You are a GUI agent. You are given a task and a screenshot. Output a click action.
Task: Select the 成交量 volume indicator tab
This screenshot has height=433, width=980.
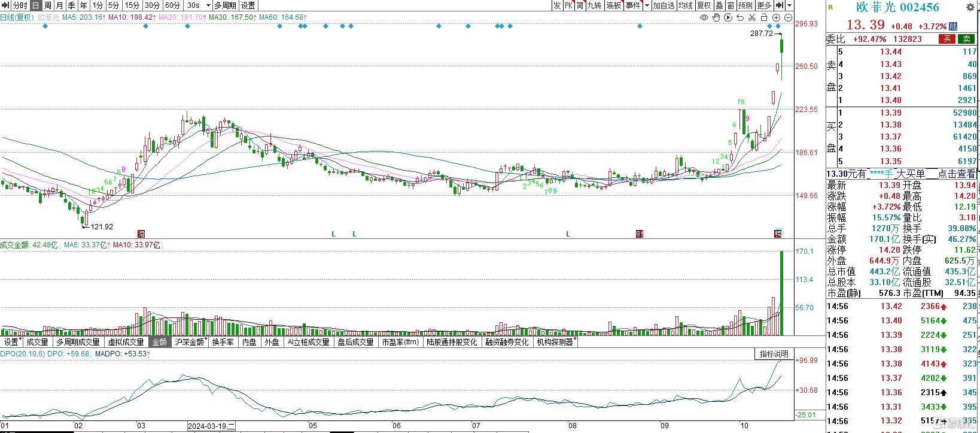click(x=38, y=342)
